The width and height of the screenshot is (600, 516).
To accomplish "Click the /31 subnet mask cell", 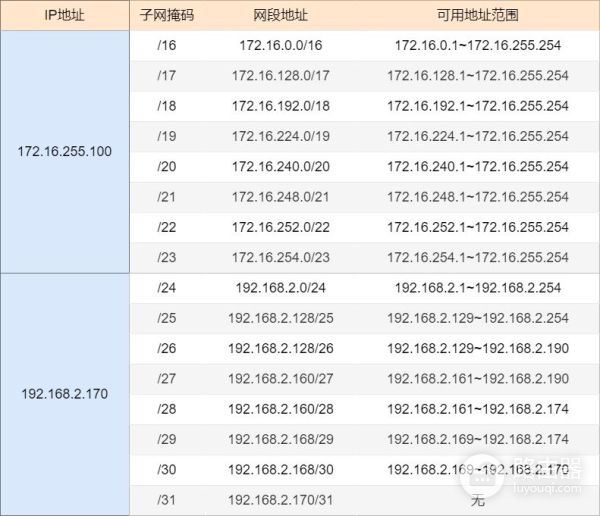I will (166, 500).
